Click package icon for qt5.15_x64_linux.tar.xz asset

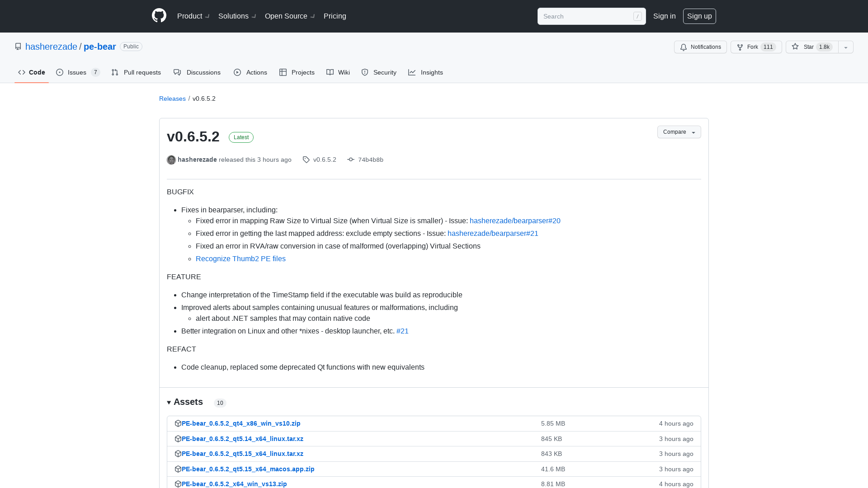point(178,454)
